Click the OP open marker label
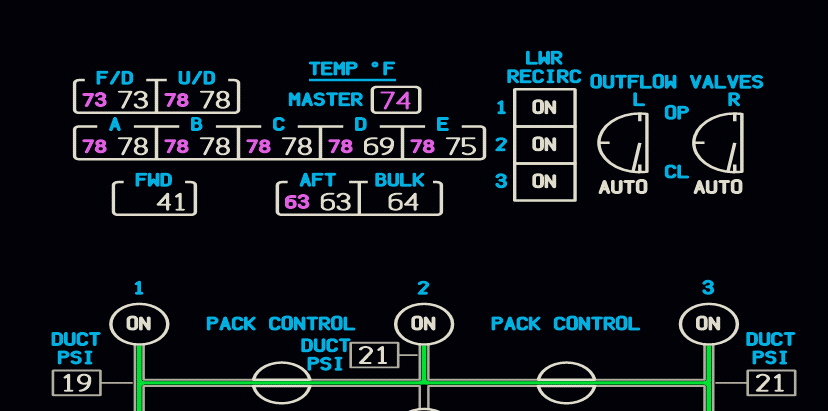 point(676,113)
